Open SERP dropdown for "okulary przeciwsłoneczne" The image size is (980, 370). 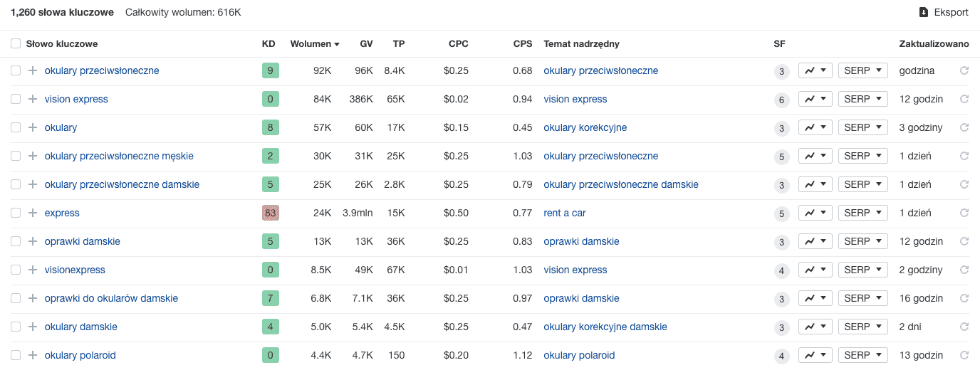point(862,70)
